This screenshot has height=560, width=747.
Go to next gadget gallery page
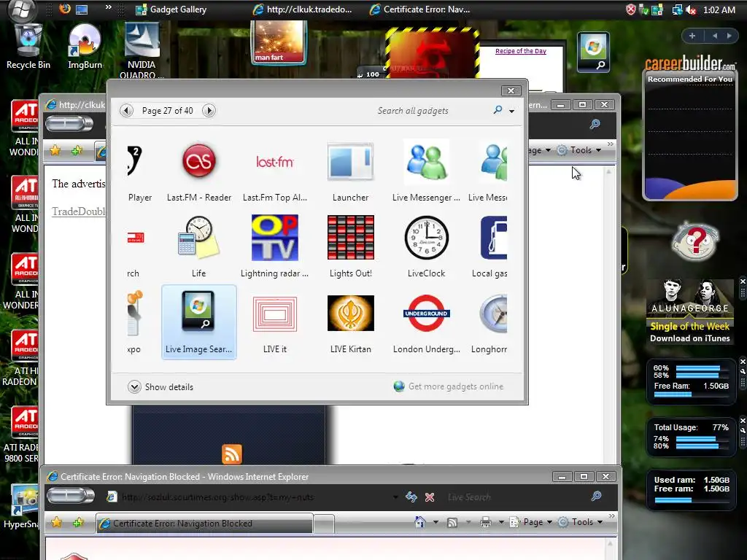click(x=209, y=111)
